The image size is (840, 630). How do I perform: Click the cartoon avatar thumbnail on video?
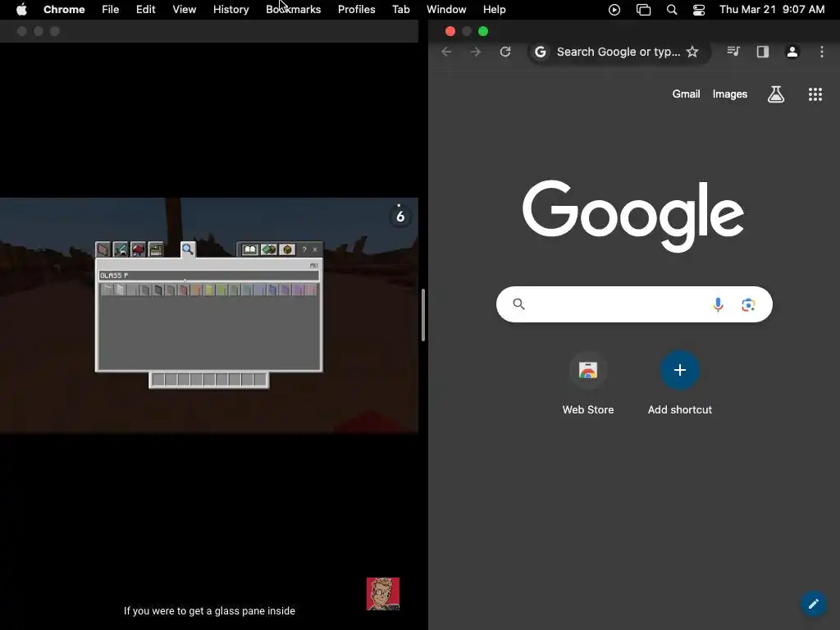click(x=383, y=594)
